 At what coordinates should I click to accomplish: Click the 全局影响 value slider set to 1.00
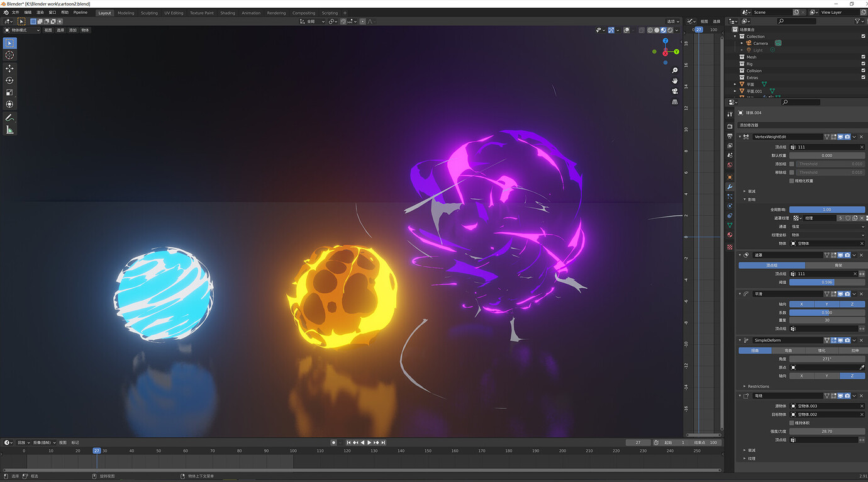(827, 209)
